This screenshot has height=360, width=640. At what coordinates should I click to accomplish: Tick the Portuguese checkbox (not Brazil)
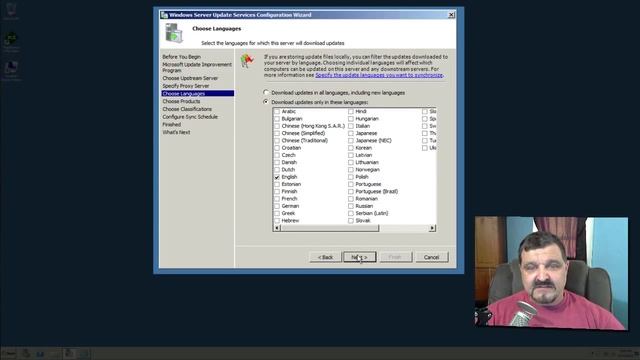click(351, 184)
